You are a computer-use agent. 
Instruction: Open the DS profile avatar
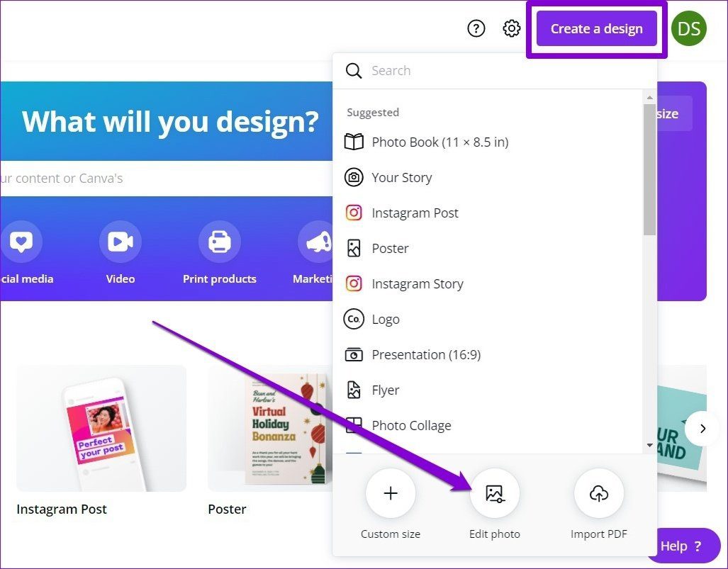[688, 29]
